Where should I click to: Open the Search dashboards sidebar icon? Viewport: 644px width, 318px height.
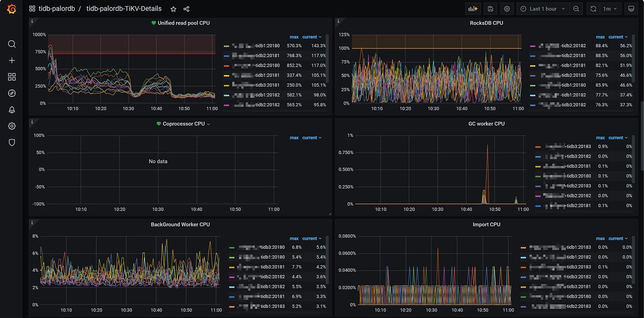(12, 44)
